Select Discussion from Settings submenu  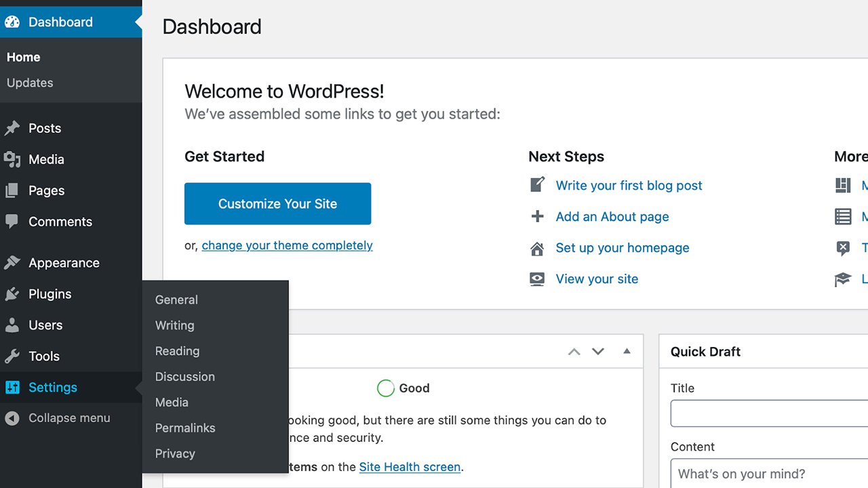184,377
